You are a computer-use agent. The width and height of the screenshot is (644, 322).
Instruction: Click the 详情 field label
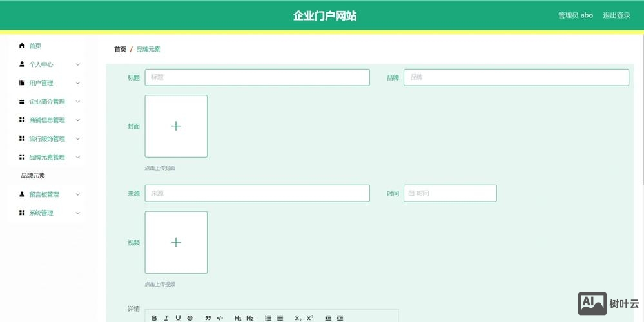133,309
